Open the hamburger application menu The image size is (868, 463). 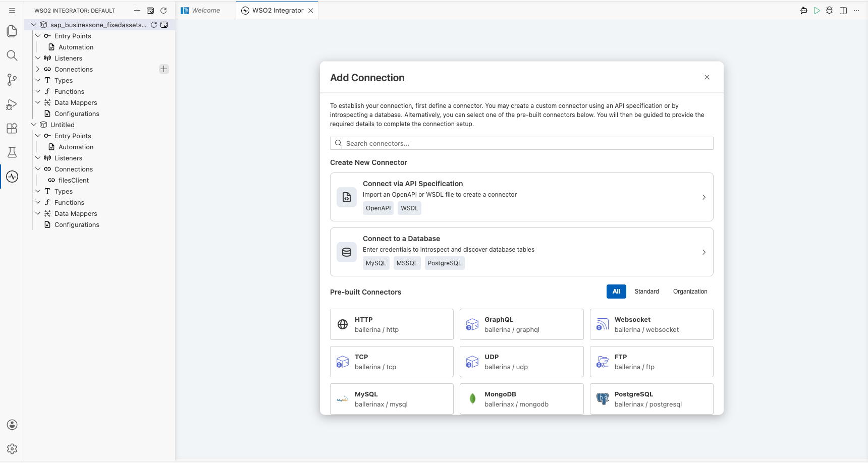(12, 11)
